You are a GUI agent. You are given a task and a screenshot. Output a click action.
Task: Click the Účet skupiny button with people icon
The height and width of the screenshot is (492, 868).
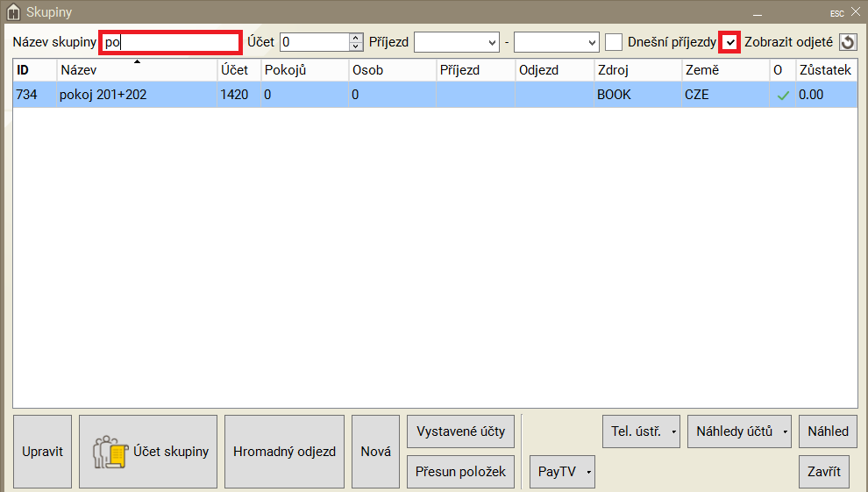147,452
